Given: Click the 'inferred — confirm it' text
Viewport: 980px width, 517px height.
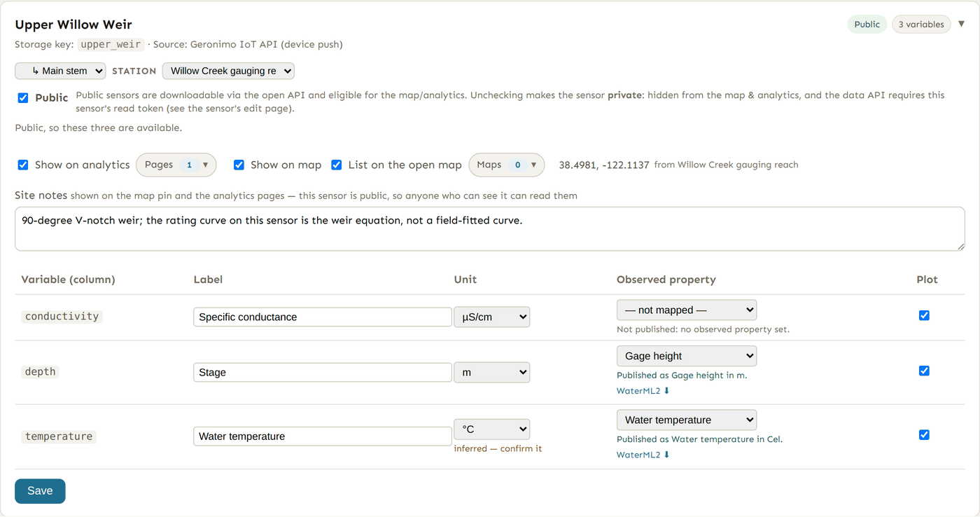Looking at the screenshot, I should pos(498,448).
